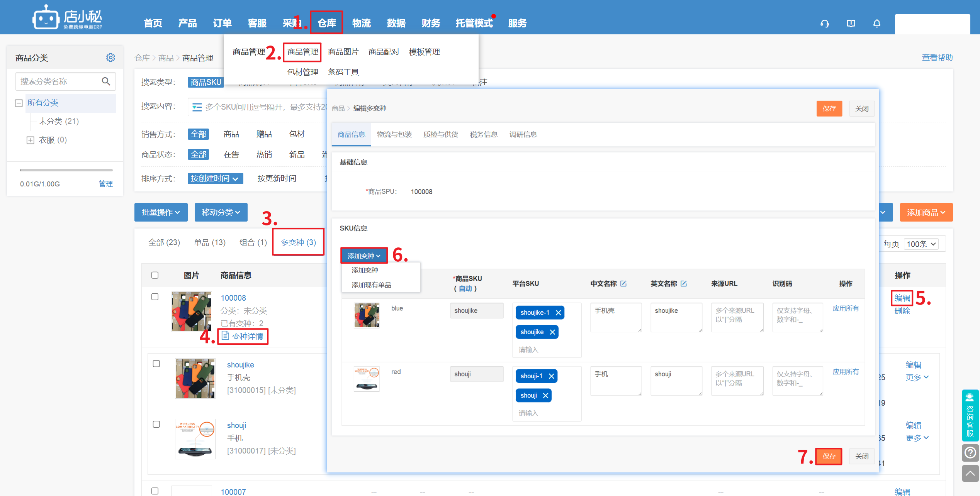The image size is (980, 496).
Task: Select 添加现有单品 menu option
Action: [371, 285]
